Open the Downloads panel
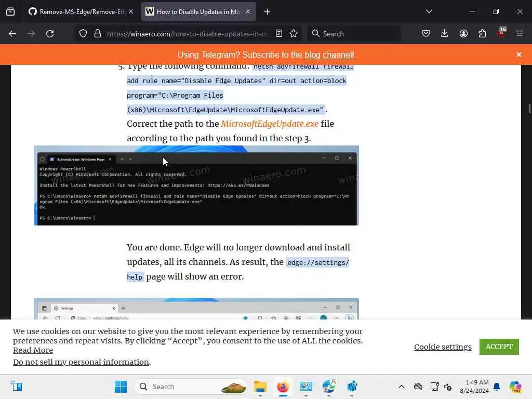 point(445,33)
